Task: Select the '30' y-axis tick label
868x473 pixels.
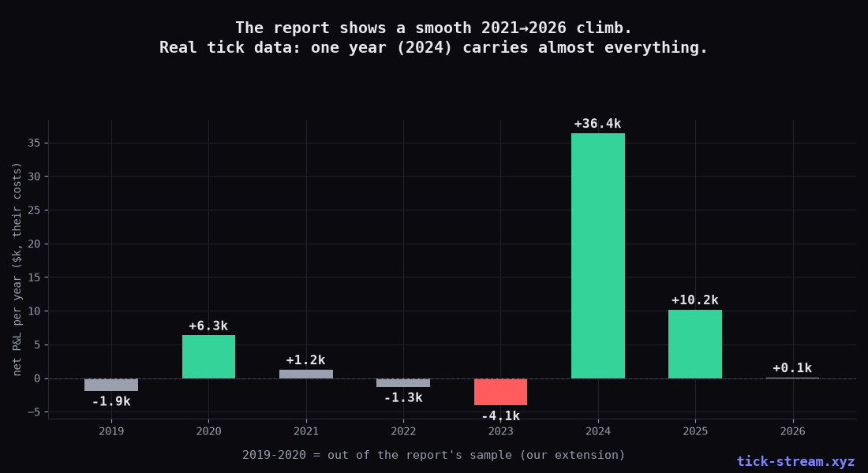Action: (34, 177)
